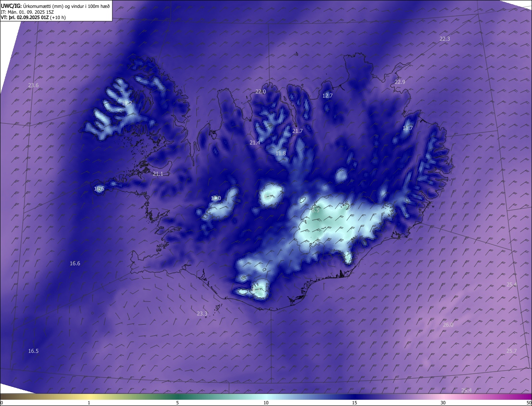Click the 6.5 value on the large glacier
532x406 pixels.
[315, 210]
